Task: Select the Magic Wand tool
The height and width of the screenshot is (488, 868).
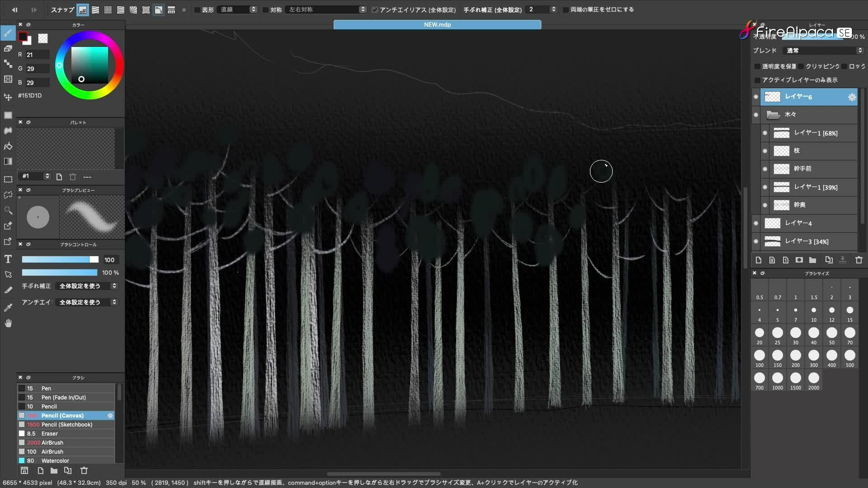Action: coord(8,210)
